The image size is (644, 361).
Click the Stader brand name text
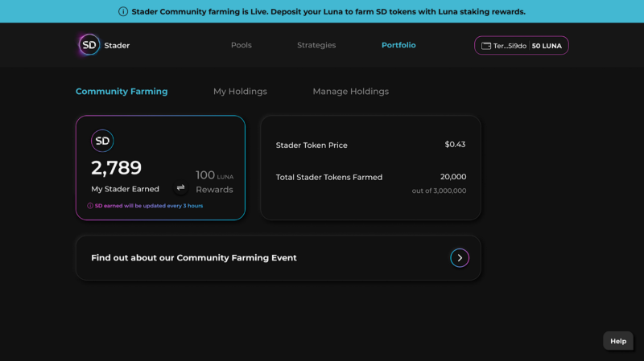pyautogui.click(x=117, y=46)
